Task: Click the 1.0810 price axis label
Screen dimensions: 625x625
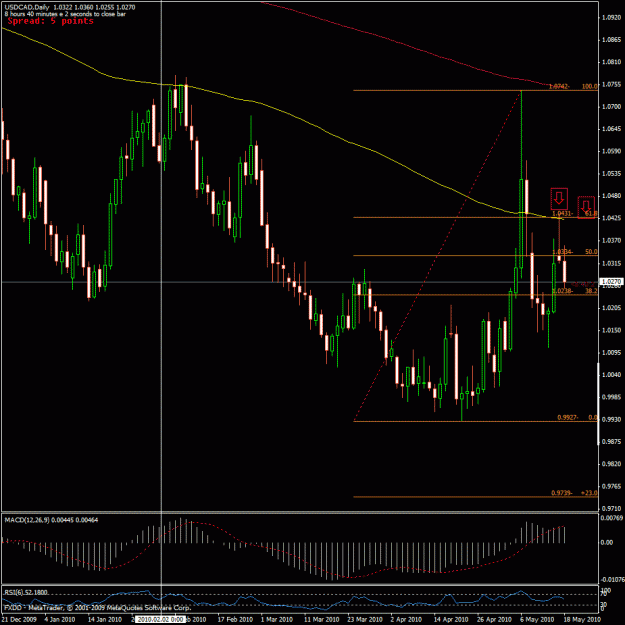Action: pyautogui.click(x=612, y=62)
